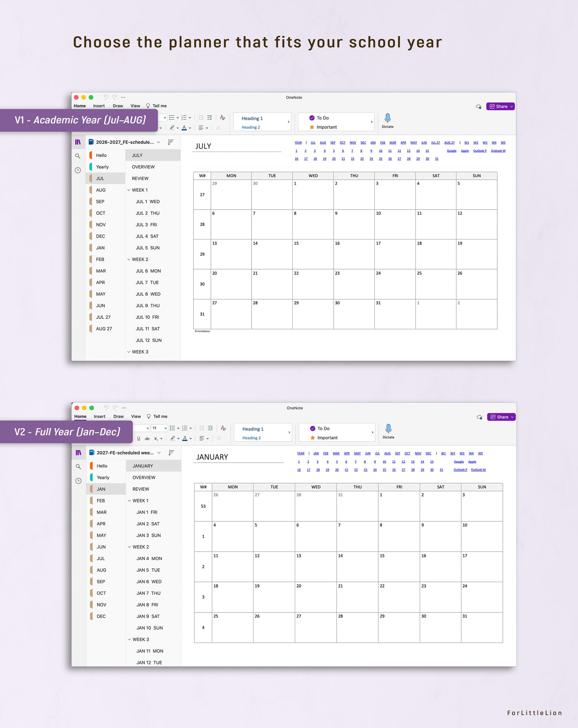Click the Share button in V2 window
The width and height of the screenshot is (578, 728).
(x=501, y=417)
